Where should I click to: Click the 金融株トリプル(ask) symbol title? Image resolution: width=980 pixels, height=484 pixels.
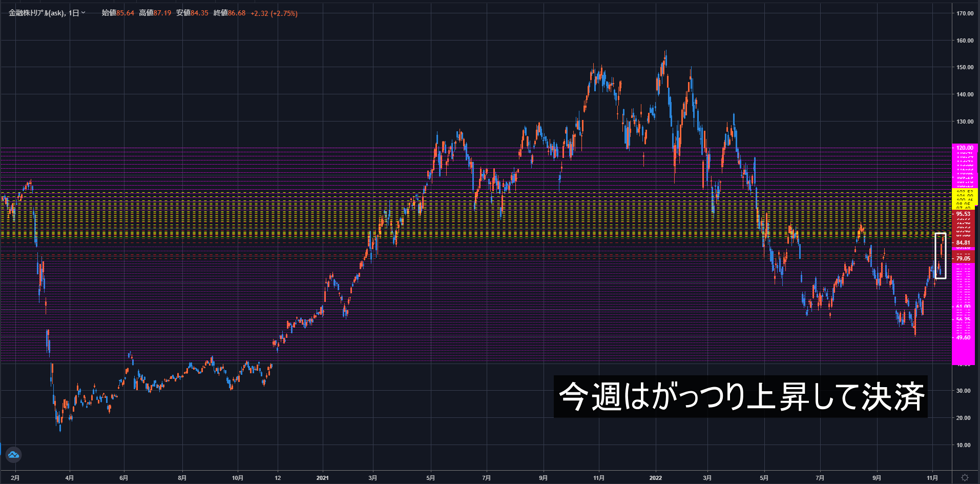[x=37, y=13]
